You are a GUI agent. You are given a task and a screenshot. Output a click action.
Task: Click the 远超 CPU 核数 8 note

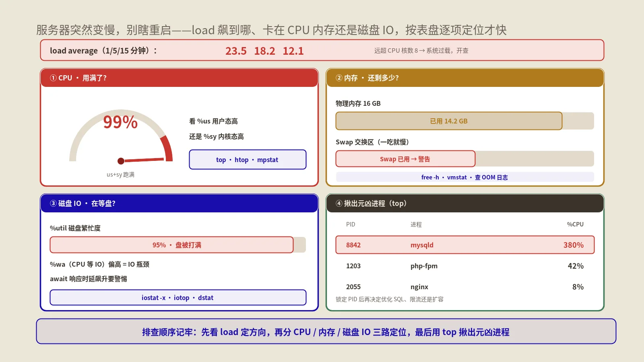point(421,51)
